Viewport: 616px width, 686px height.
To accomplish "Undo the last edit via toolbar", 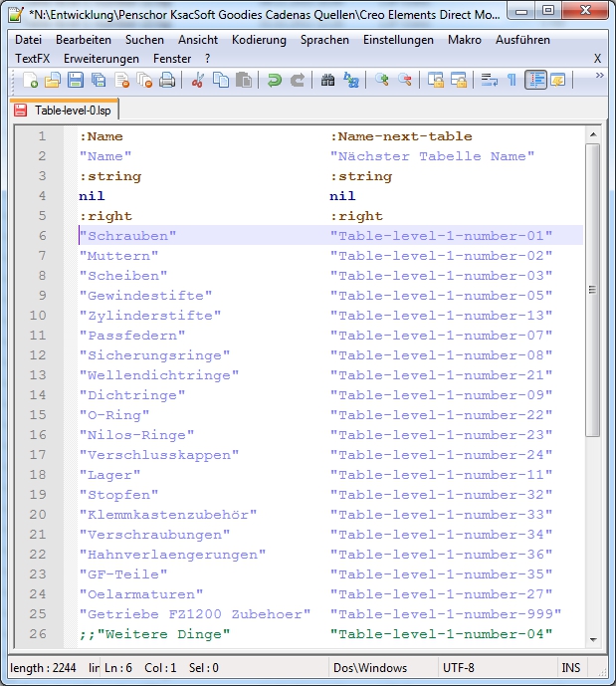I will [x=275, y=81].
